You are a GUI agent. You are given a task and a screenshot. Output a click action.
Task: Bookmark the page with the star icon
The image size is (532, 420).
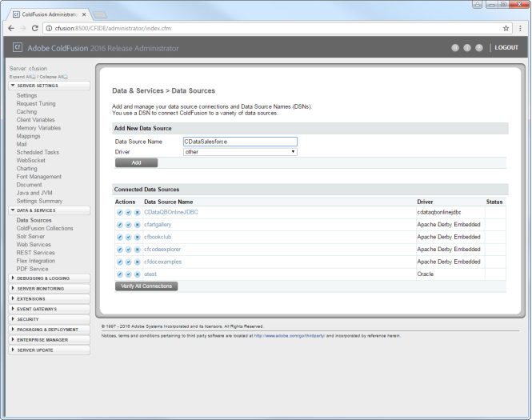click(506, 28)
